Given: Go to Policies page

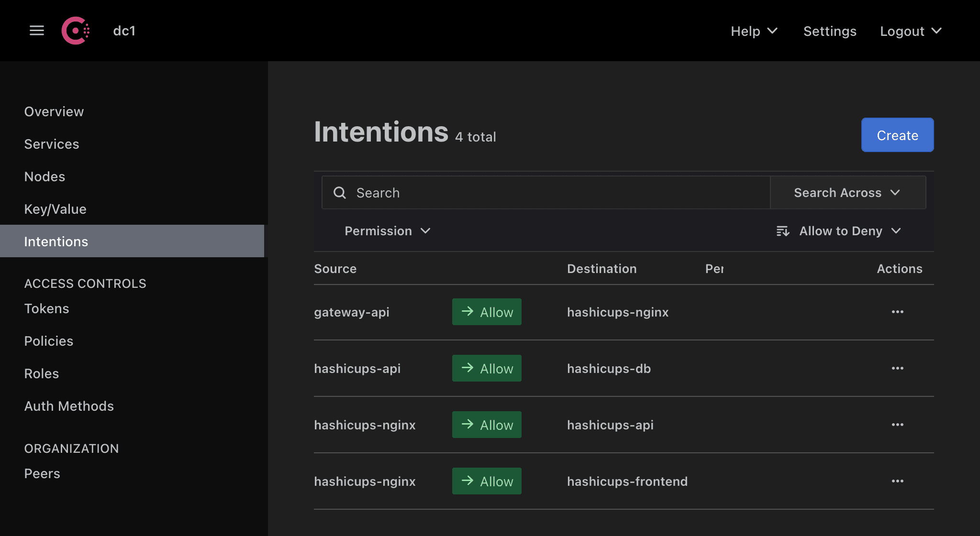Looking at the screenshot, I should pos(49,341).
